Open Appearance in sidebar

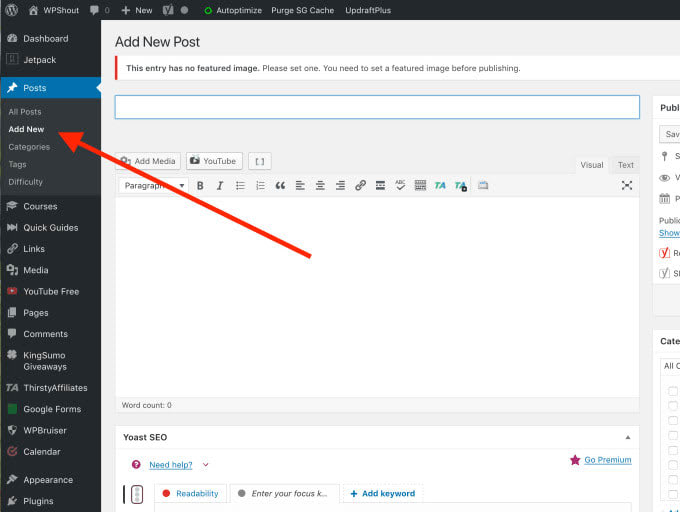[48, 479]
